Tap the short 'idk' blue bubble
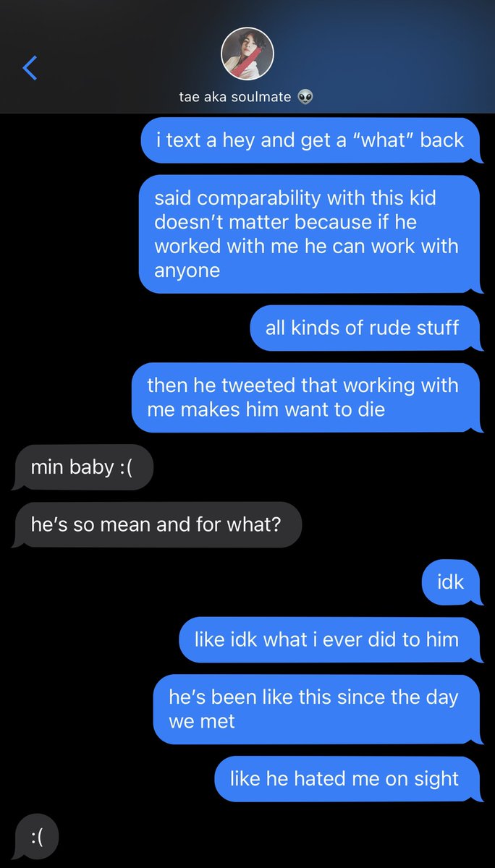 (451, 582)
